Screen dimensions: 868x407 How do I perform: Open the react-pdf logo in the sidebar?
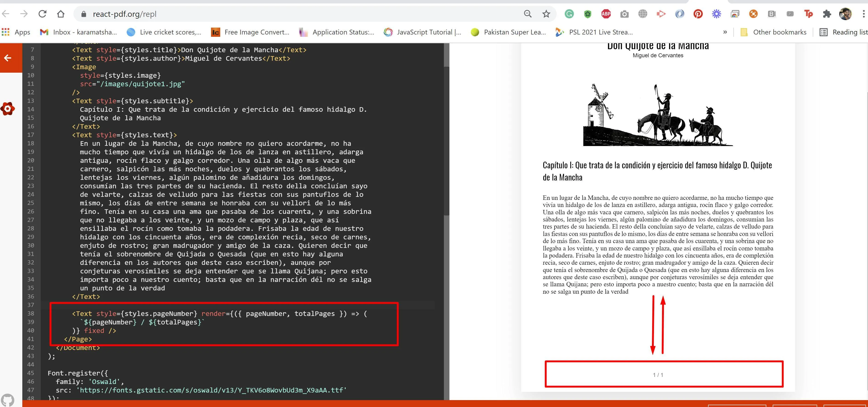coord(8,109)
